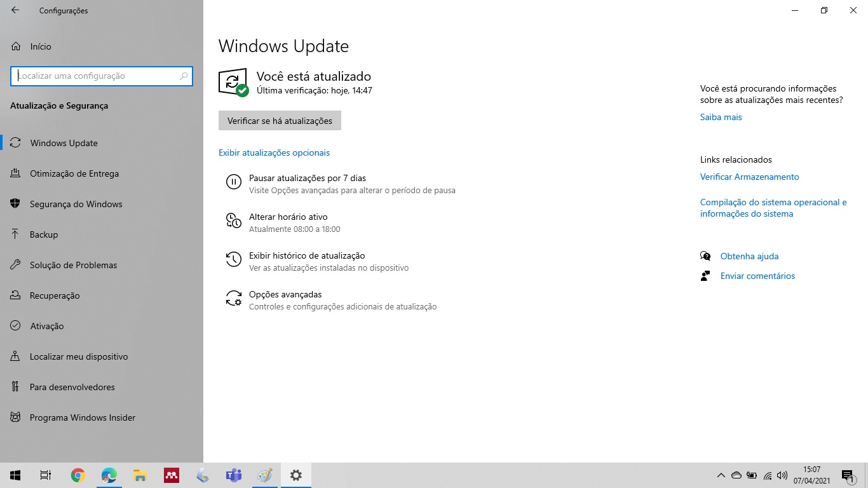This screenshot has width=868, height=488.
Task: Open the red M app in taskbar
Action: point(171,475)
